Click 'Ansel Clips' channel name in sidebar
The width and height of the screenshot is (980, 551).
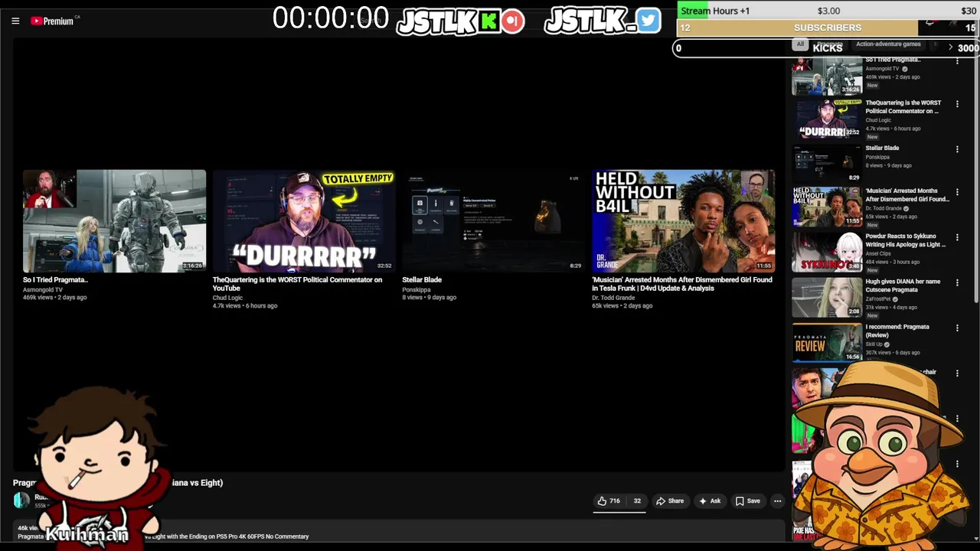[x=878, y=254]
